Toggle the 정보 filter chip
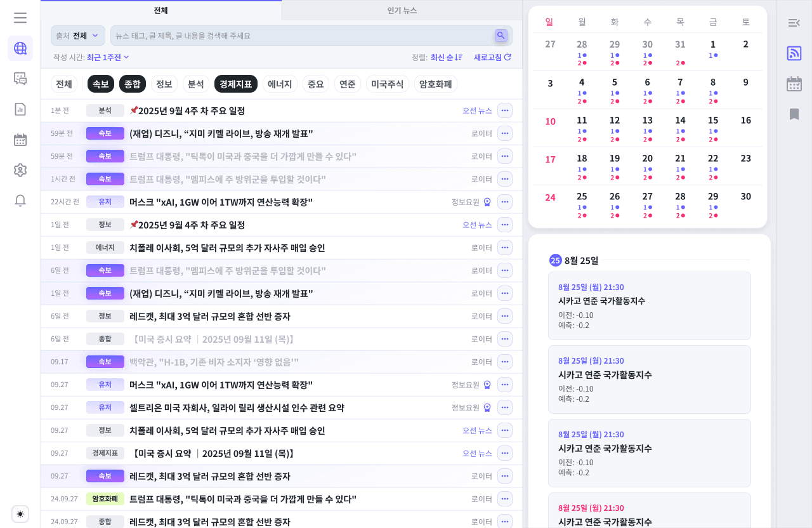This screenshot has width=812, height=528. coord(164,84)
